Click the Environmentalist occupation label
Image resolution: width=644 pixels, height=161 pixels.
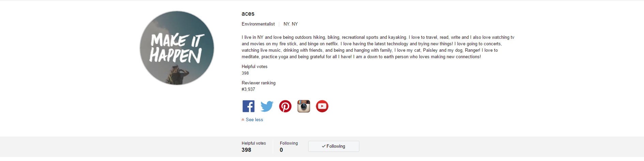coord(258,24)
